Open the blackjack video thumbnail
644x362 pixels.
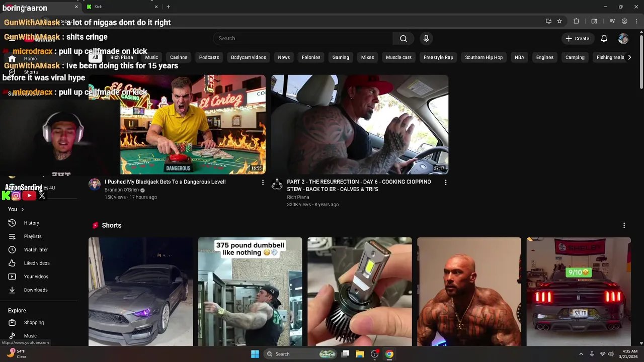(177, 124)
